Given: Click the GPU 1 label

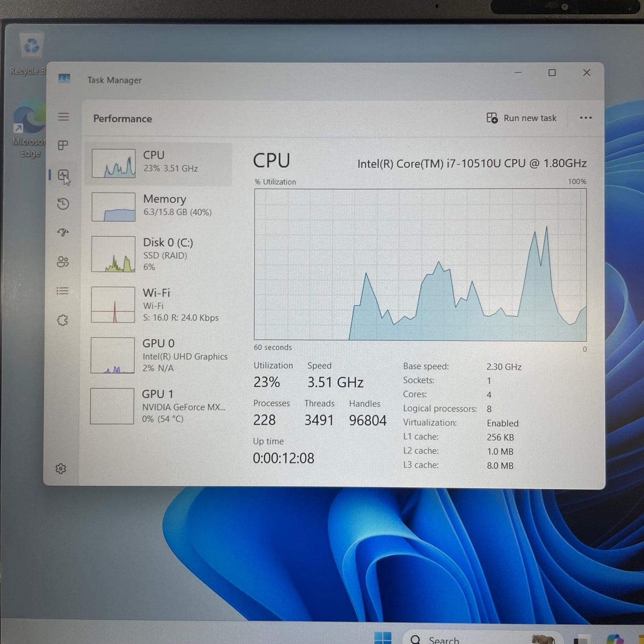Looking at the screenshot, I should coord(158,394).
